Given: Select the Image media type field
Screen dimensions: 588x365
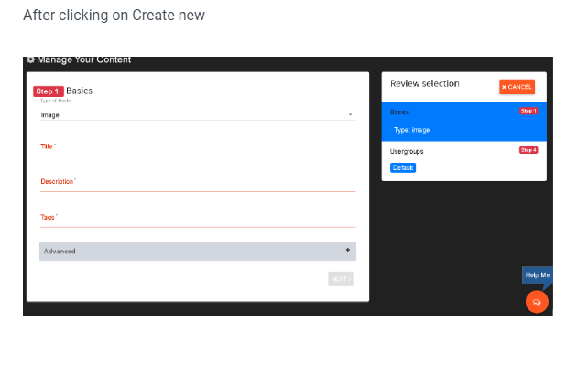Looking at the screenshot, I should (x=198, y=115).
